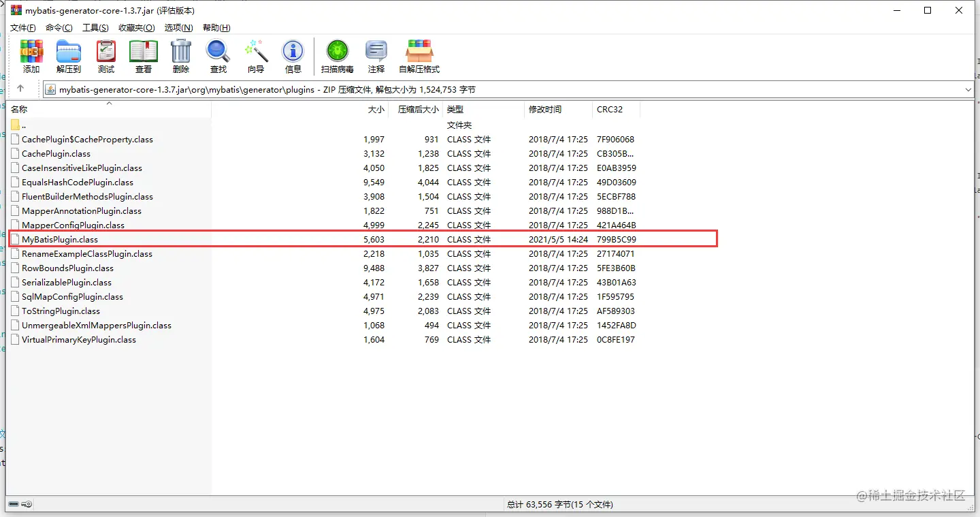
Task: Click the WinRAR icon in the title bar
Action: [x=16, y=10]
